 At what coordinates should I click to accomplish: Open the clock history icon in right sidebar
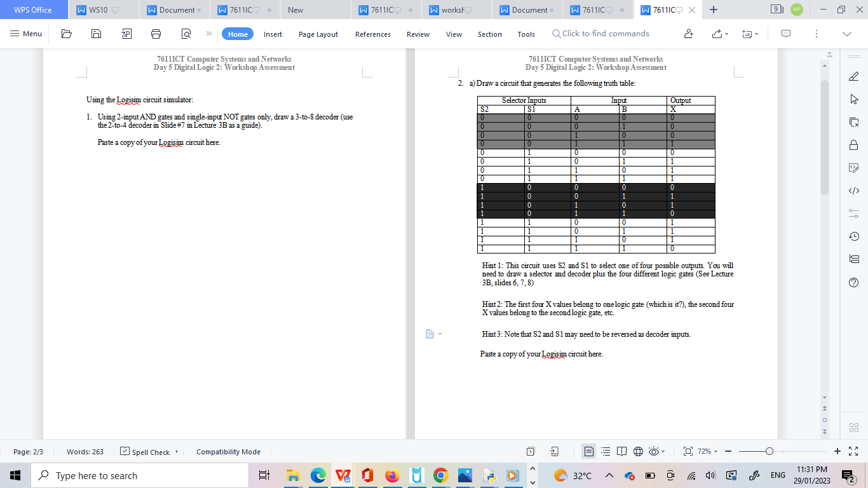point(854,236)
